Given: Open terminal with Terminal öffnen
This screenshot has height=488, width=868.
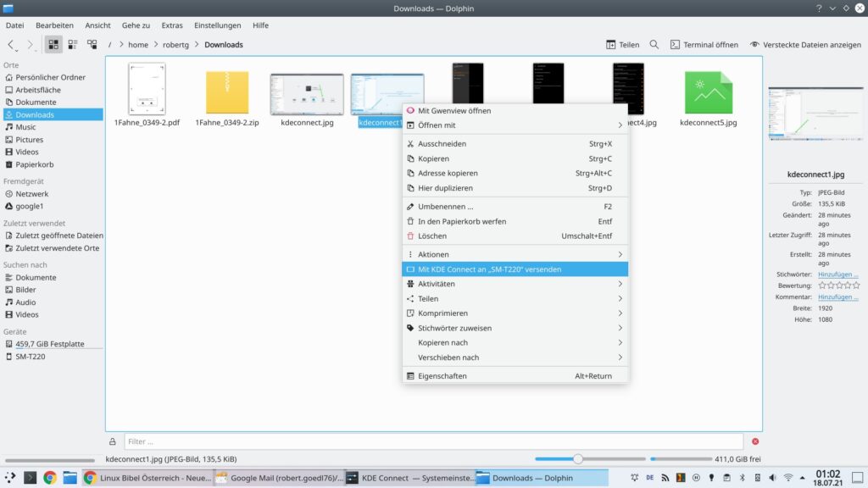Looking at the screenshot, I should [x=704, y=45].
